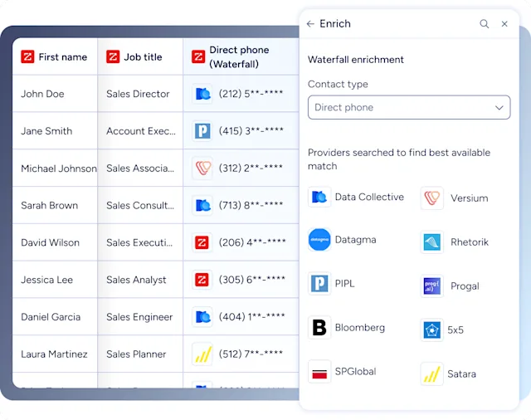Image resolution: width=531 pixels, height=420 pixels.
Task: Click phone number (312) 2**-****
Action: point(251,168)
